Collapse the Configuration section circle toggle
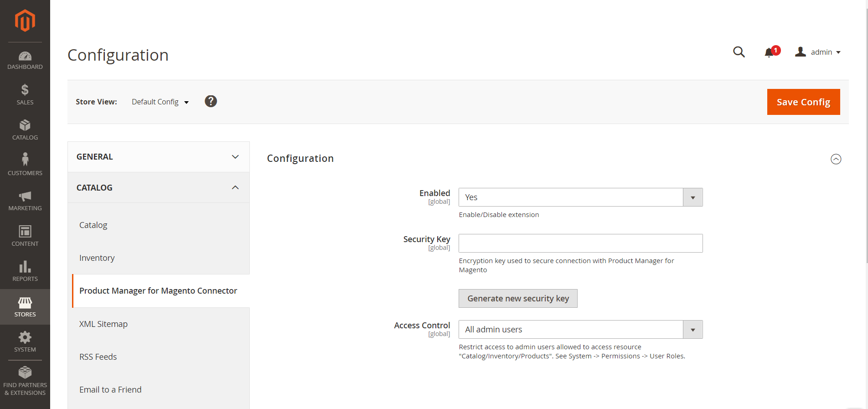The image size is (868, 409). (x=836, y=159)
